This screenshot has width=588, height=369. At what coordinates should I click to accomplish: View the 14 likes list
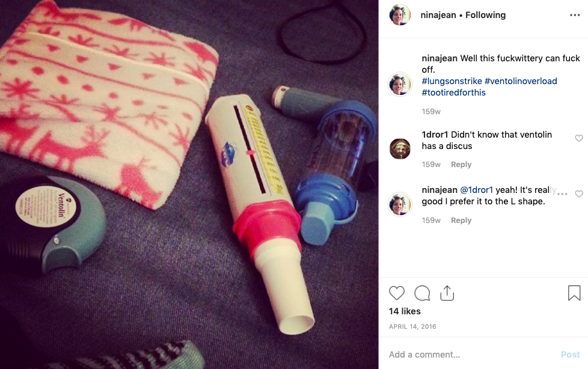click(x=405, y=311)
